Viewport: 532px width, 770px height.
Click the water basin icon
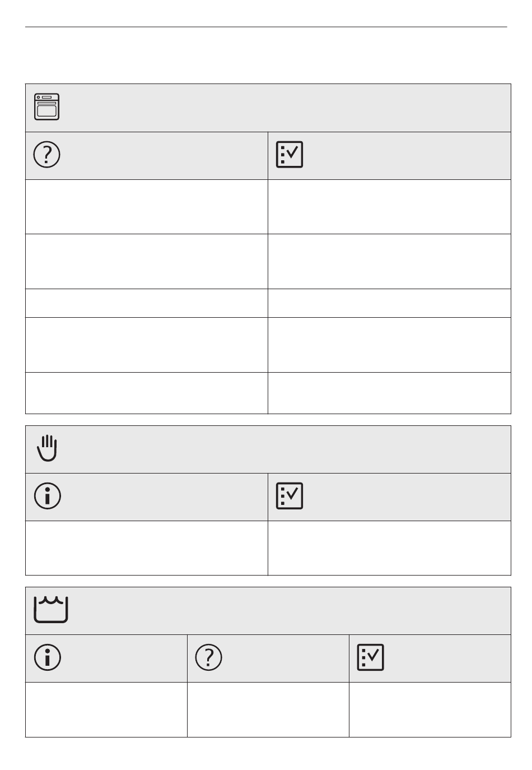pyautogui.click(x=51, y=610)
